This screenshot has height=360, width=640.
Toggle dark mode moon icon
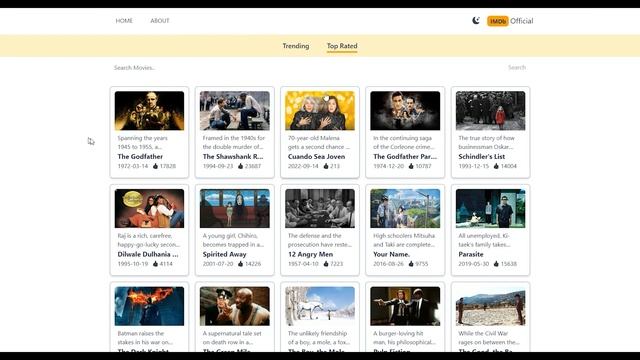(x=476, y=20)
